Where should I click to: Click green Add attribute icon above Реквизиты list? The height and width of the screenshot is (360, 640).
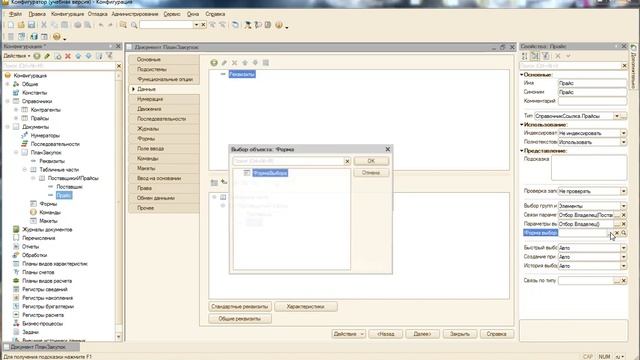(x=214, y=62)
